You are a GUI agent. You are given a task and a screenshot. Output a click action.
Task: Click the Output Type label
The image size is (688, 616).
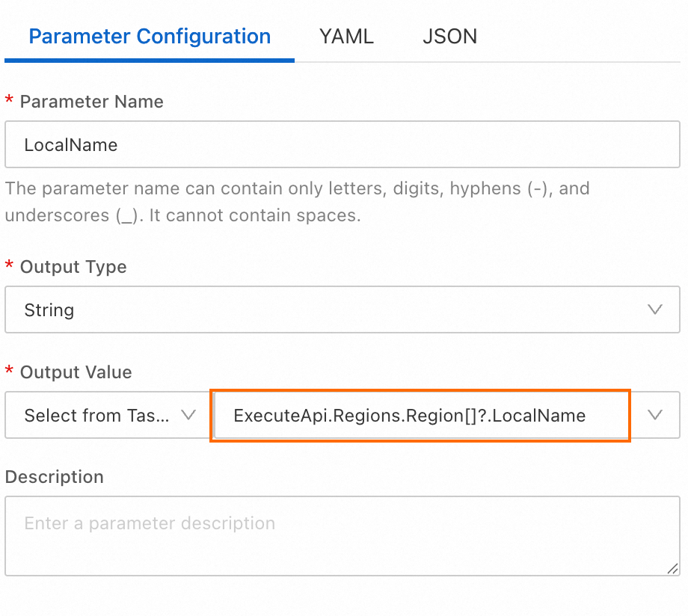click(x=73, y=267)
